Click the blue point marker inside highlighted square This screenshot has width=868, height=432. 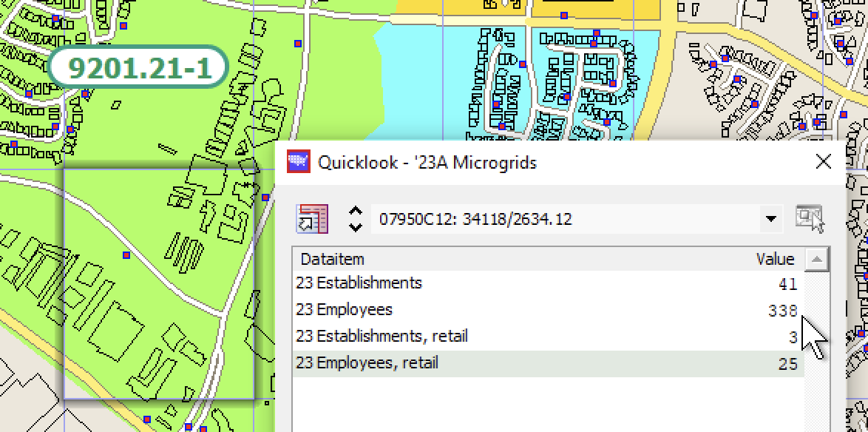(x=126, y=255)
